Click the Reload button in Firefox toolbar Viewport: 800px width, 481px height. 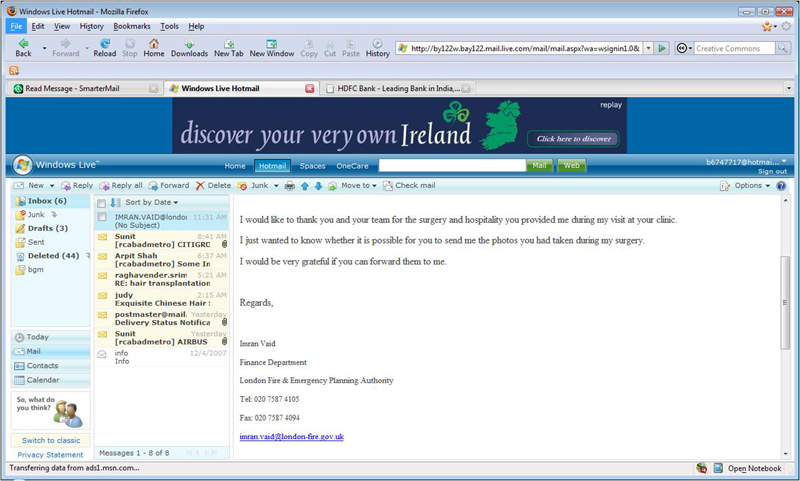(105, 47)
